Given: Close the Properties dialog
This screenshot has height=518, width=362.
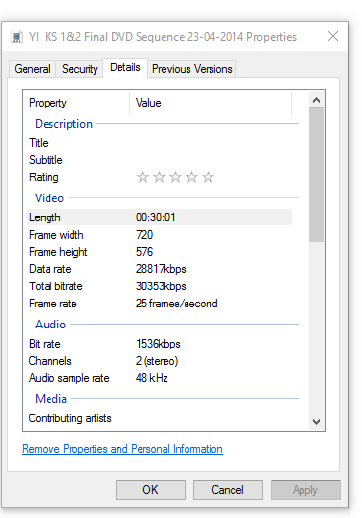Looking at the screenshot, I should [x=333, y=36].
